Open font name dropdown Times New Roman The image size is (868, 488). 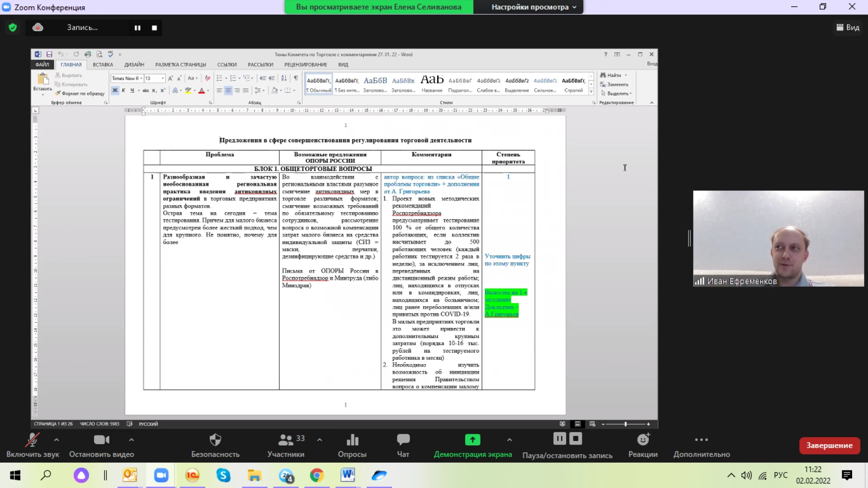(141, 78)
